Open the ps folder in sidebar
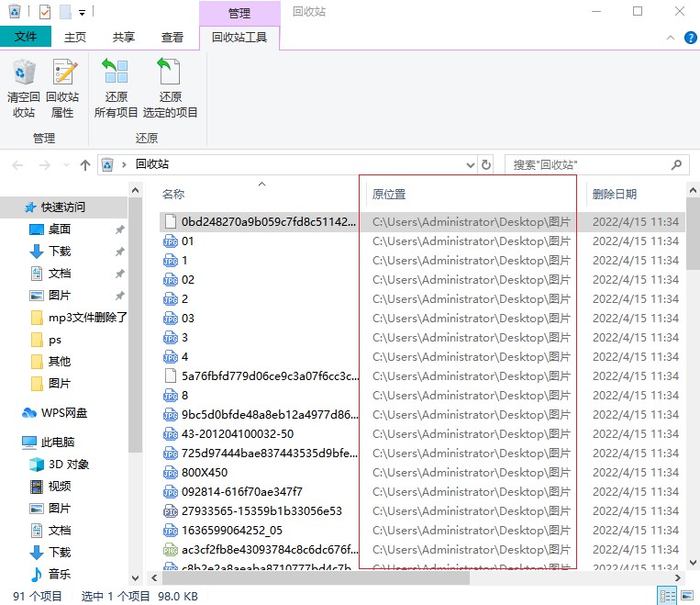The width and height of the screenshot is (700, 605). (55, 340)
